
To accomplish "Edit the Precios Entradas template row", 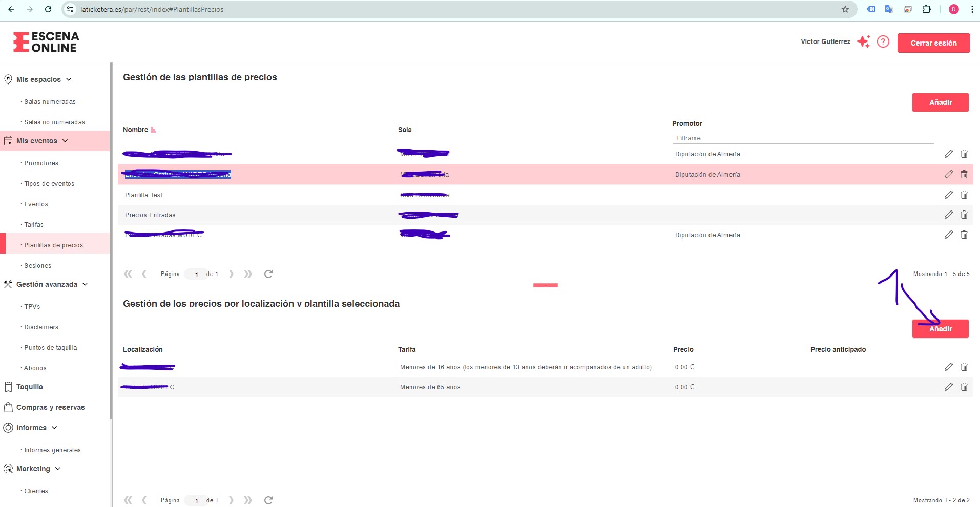I will click(x=948, y=215).
